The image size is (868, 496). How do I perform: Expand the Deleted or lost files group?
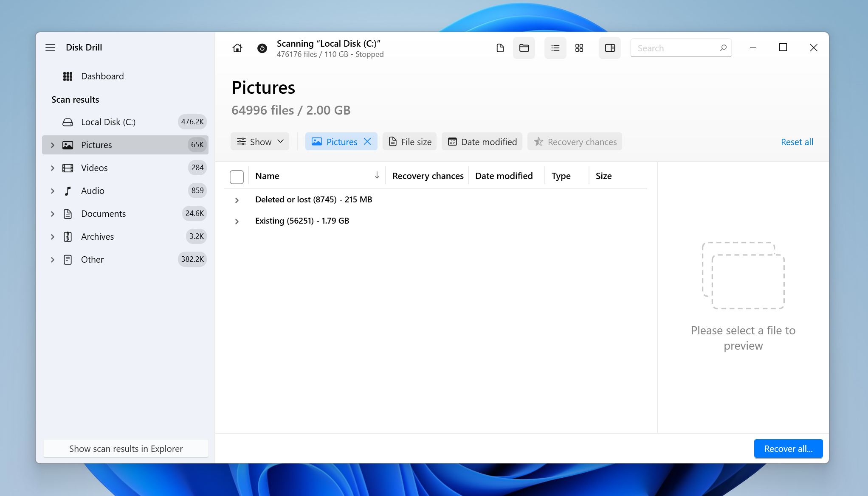coord(237,199)
